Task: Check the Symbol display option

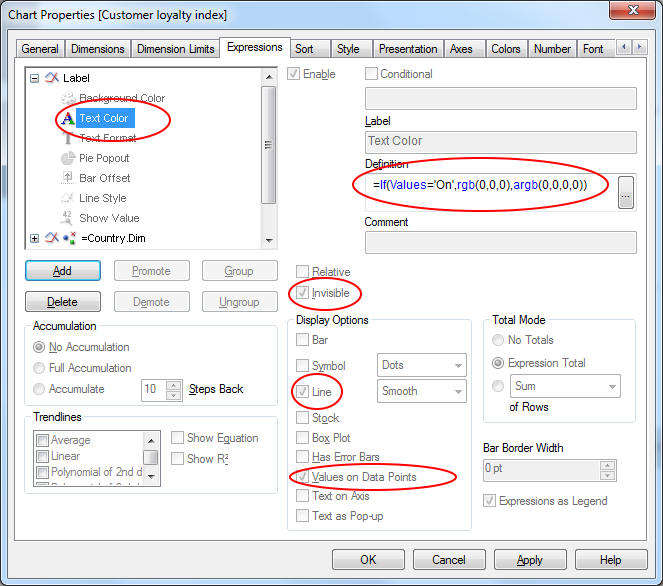Action: [x=302, y=365]
